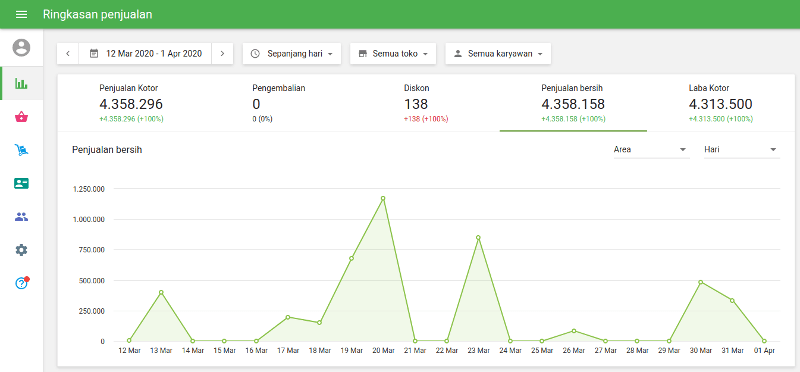
Task: Open the settings gear icon
Action: tap(21, 250)
